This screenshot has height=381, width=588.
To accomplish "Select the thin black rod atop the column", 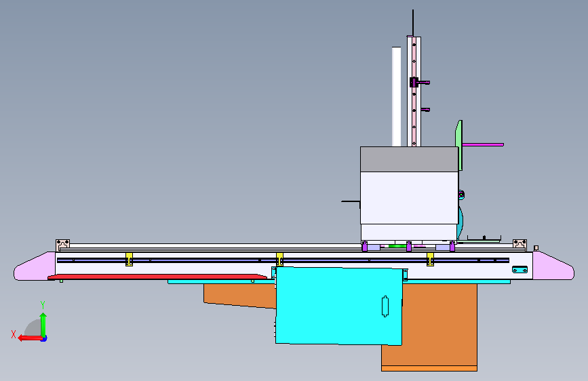I will [x=413, y=23].
